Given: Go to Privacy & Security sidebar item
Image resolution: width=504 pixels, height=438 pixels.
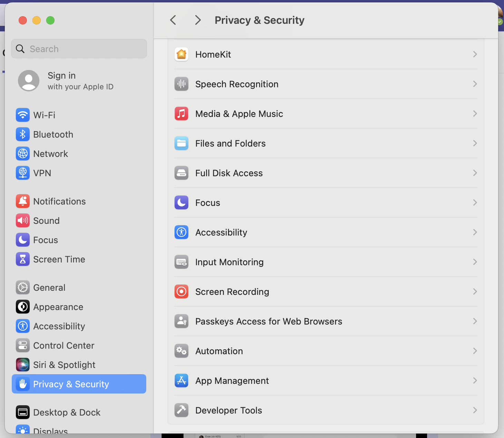Looking at the screenshot, I should click(79, 384).
